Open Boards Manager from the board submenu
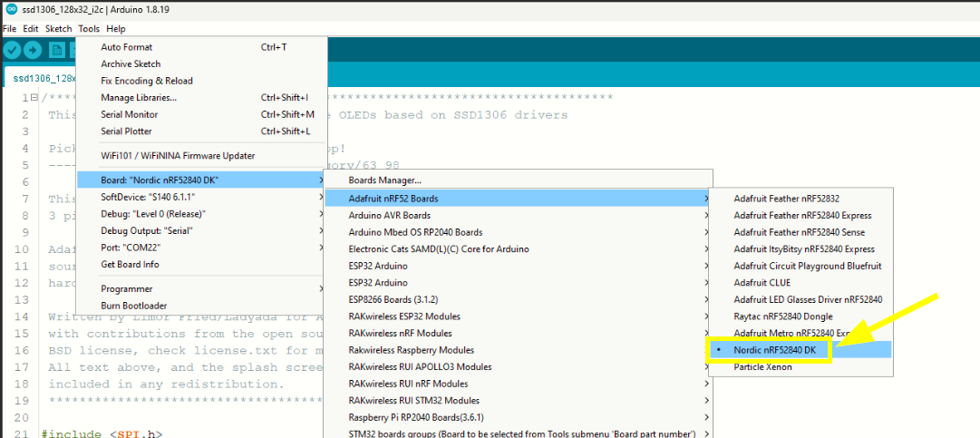This screenshot has height=438, width=980. [x=384, y=180]
